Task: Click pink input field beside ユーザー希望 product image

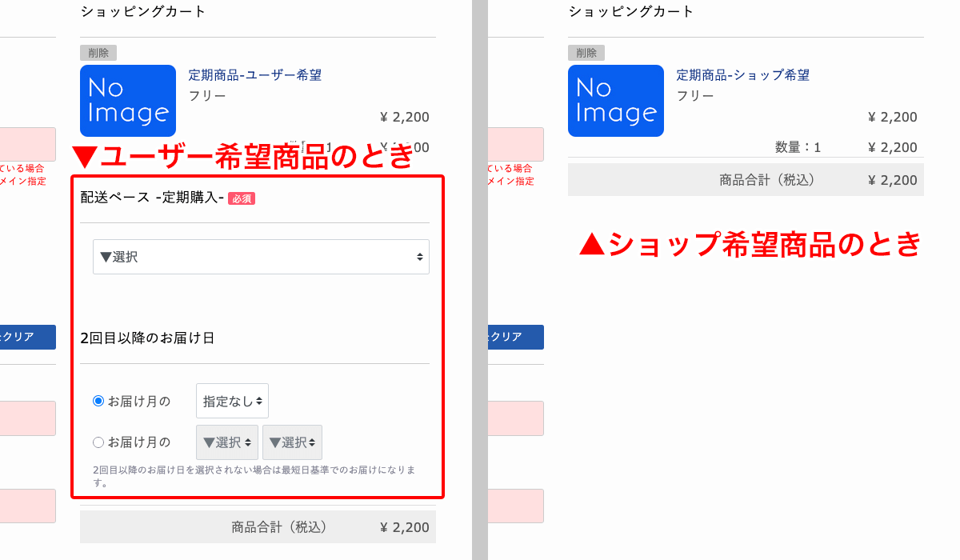Action: [27, 144]
